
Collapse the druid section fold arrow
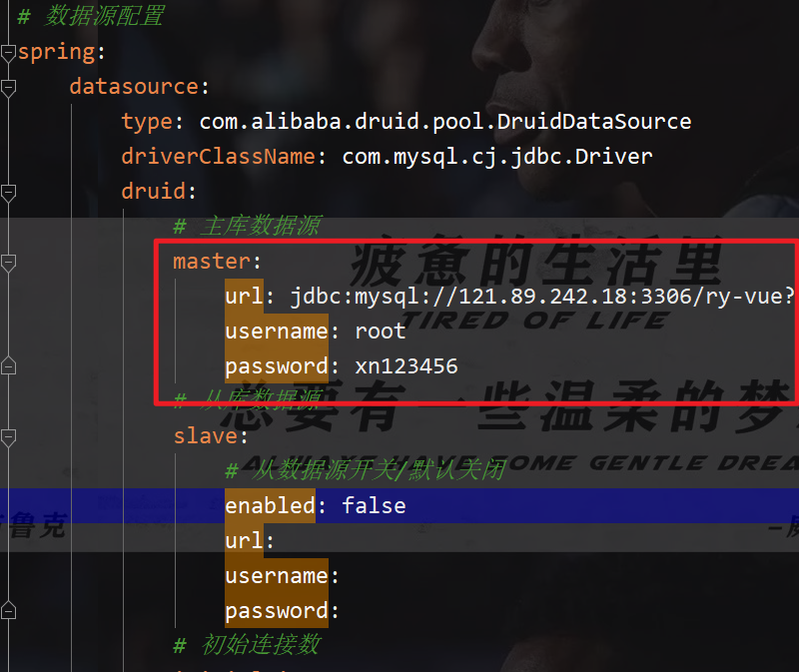coord(8,193)
